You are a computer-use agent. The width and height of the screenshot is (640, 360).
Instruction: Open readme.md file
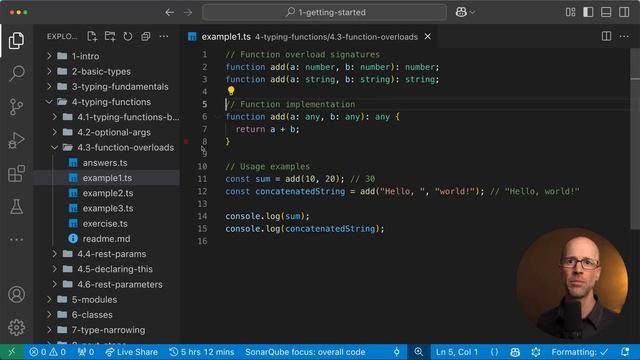(107, 239)
